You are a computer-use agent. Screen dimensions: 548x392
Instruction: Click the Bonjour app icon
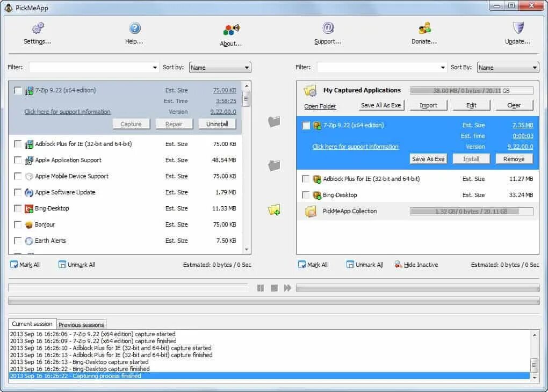tap(28, 224)
